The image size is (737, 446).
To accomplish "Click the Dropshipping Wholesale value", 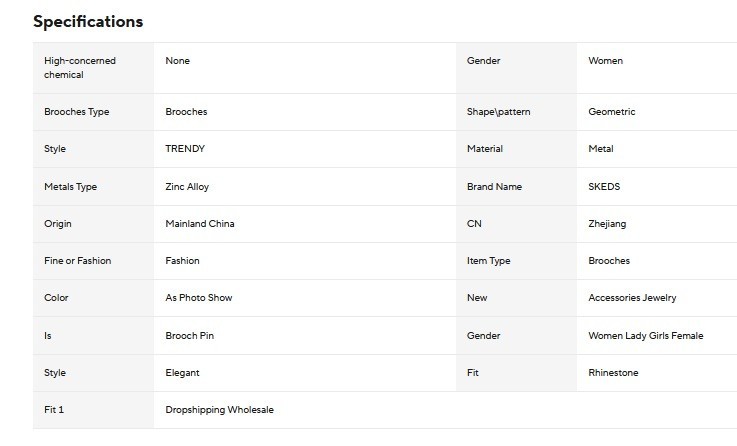I will 220,410.
